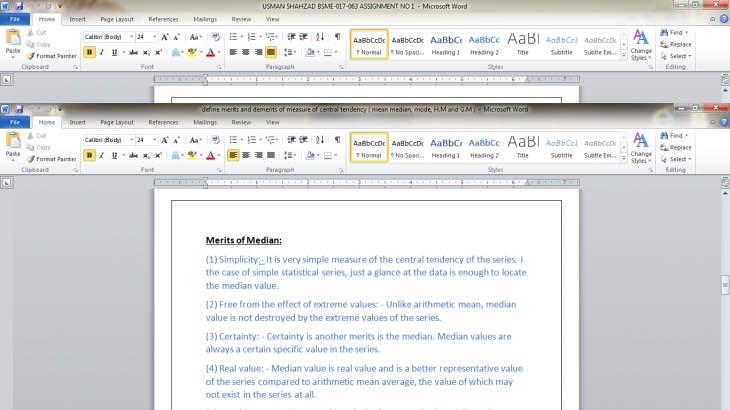Open the Page Layout tab in the lower window
Screen dimensions: 730x410
pyautogui.click(x=117, y=122)
